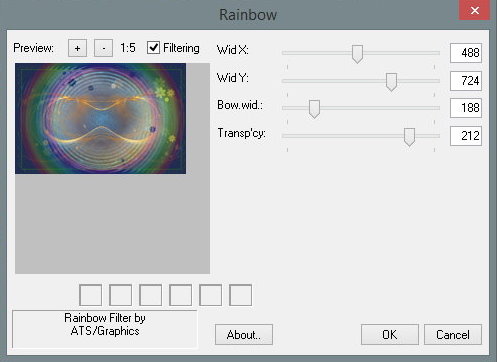Click the first empty preset box
The width and height of the screenshot is (497, 362).
click(91, 295)
